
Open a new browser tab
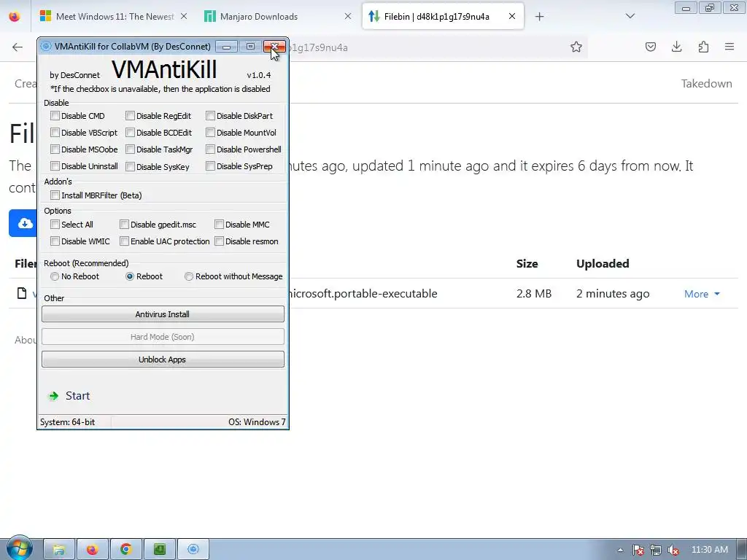coord(539,17)
